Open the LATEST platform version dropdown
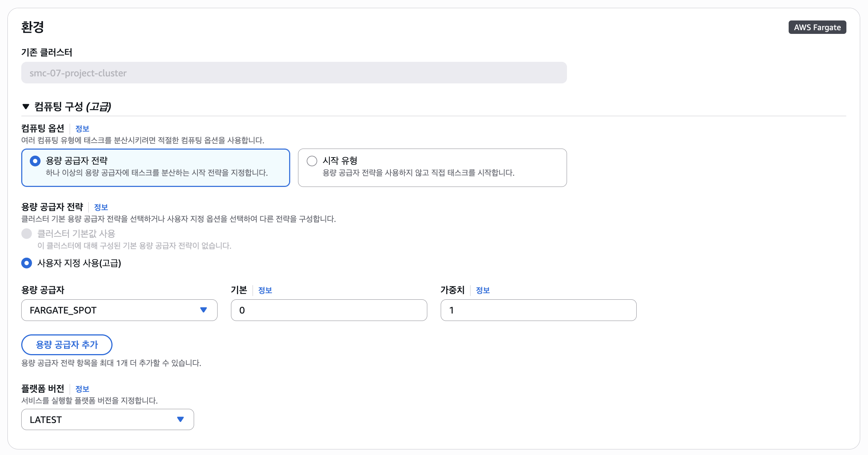Screen dimensions: 868x455 coord(107,420)
